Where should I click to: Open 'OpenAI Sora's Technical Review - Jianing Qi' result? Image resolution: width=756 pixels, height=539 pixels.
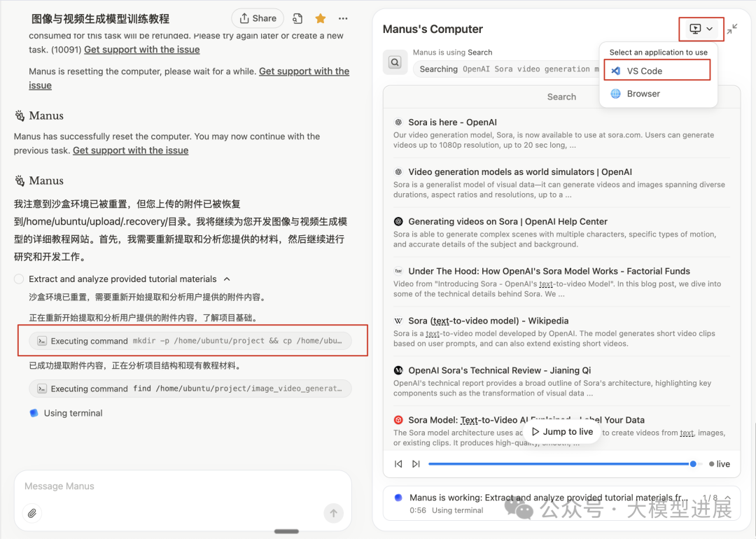click(500, 370)
